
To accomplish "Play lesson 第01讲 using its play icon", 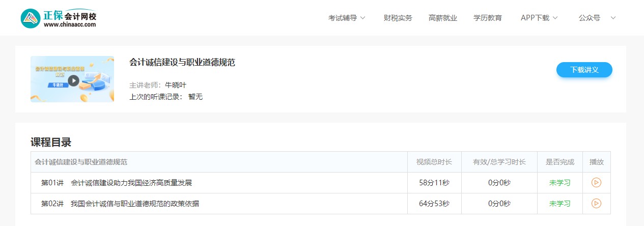I will tap(596, 183).
